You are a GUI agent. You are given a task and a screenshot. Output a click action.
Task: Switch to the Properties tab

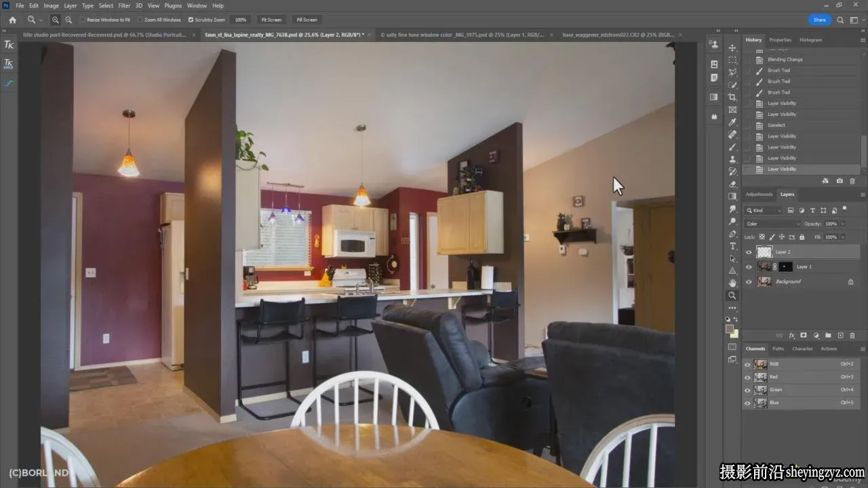(781, 40)
